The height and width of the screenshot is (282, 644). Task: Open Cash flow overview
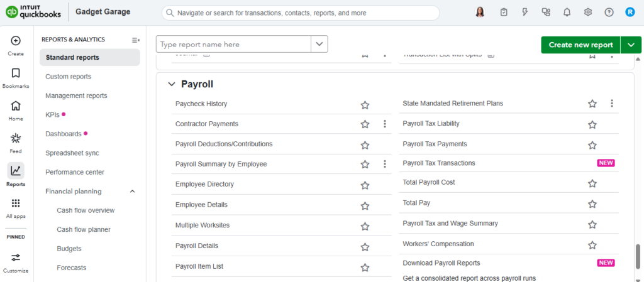click(x=86, y=210)
